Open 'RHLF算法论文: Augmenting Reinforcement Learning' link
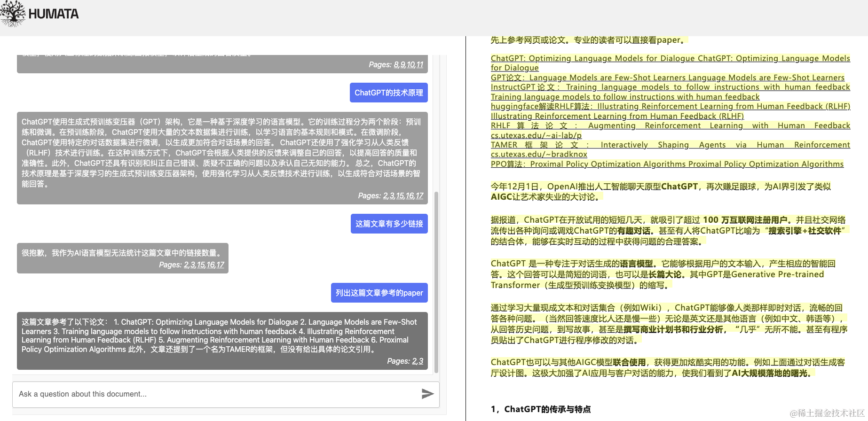868x421 pixels. [670, 125]
